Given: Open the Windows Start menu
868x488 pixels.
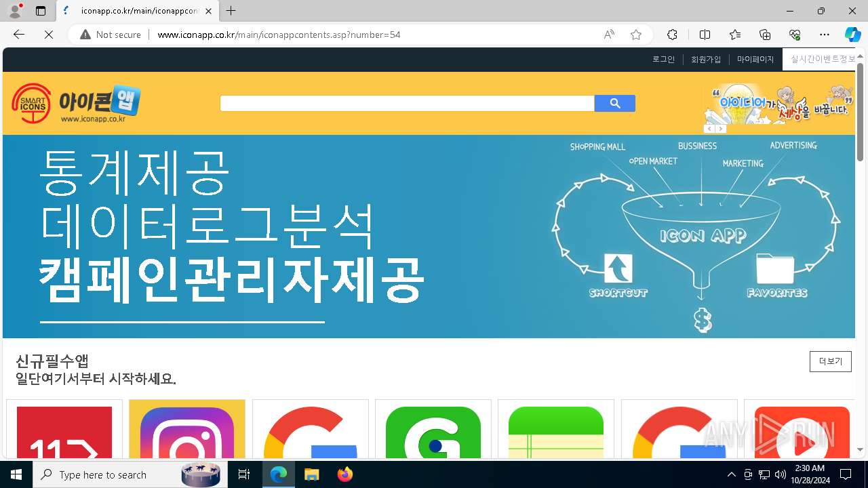Looking at the screenshot, I should tap(16, 474).
